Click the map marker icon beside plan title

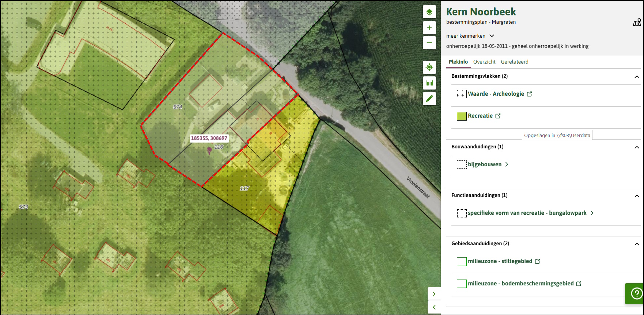coord(637,23)
